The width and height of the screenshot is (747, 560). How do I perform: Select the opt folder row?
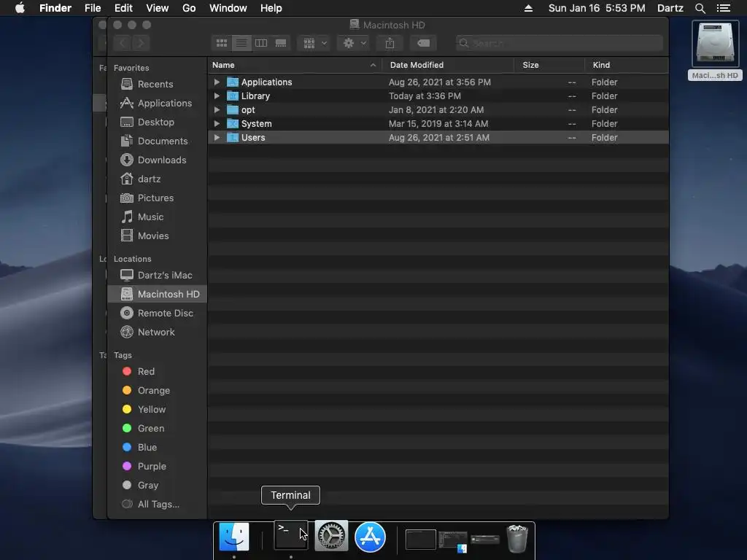click(x=438, y=109)
